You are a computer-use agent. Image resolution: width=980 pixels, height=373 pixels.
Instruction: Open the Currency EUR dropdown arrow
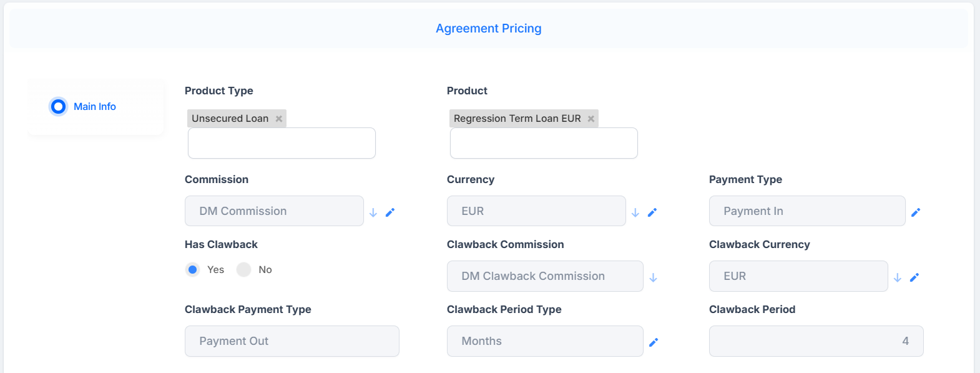coord(635,212)
